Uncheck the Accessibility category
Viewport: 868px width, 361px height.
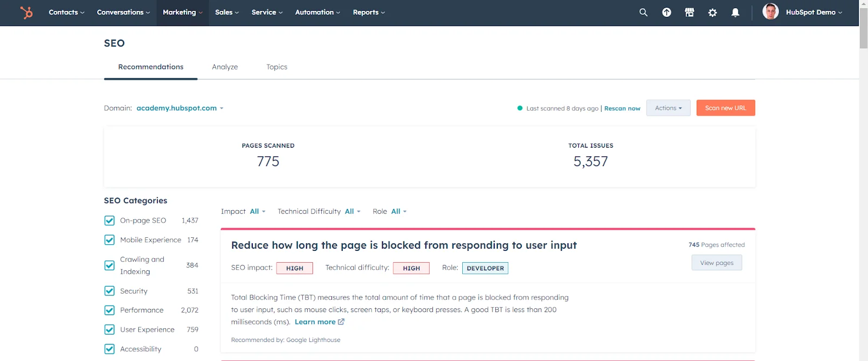[110, 349]
